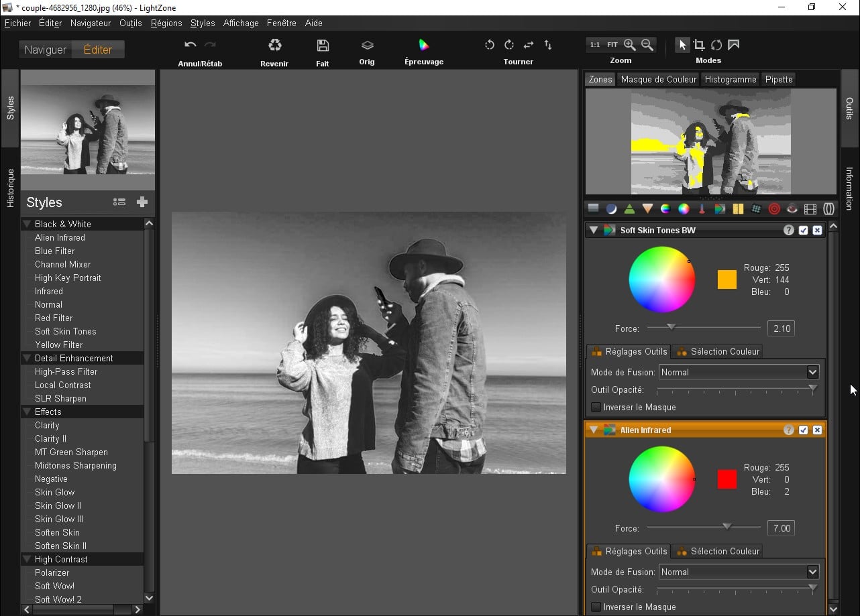Switch to the Histogramme tab

tap(731, 79)
